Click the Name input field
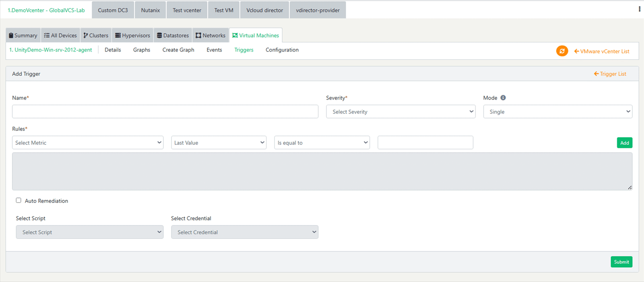This screenshot has height=282, width=644. point(165,112)
